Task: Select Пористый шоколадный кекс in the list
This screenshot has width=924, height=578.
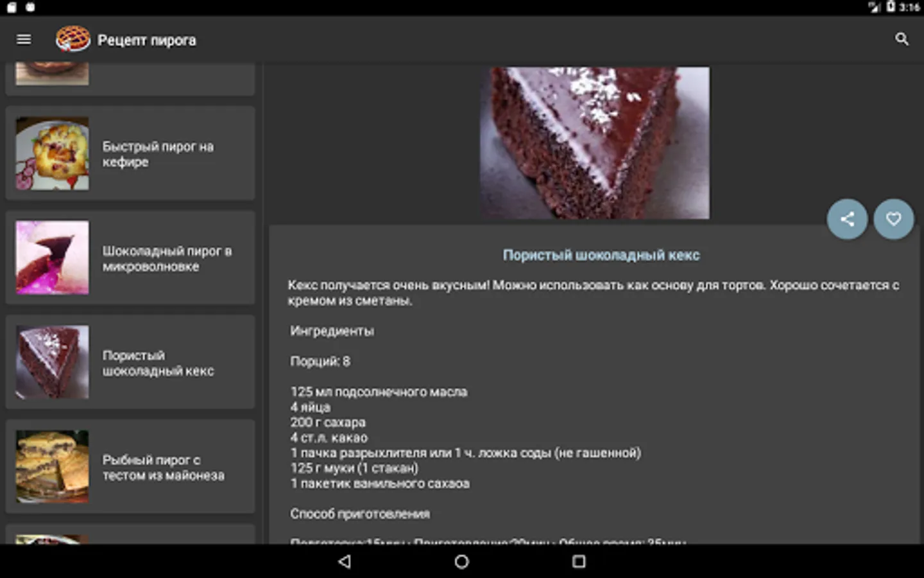Action: tap(130, 362)
